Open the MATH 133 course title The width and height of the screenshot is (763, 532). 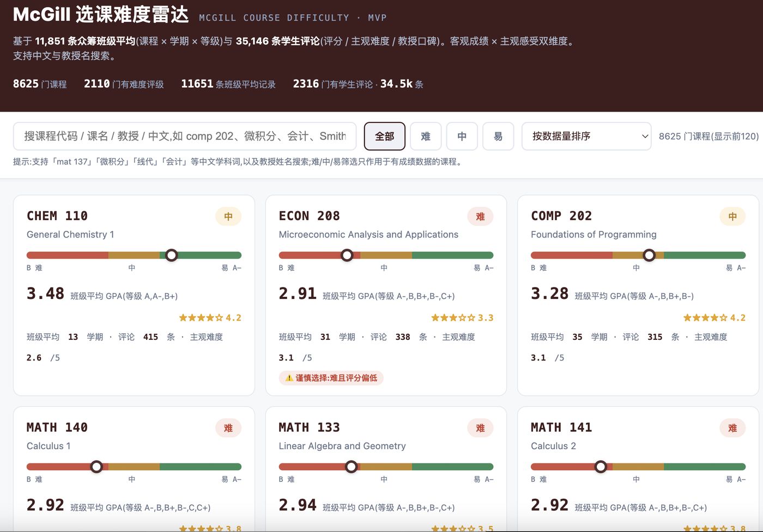(x=309, y=427)
